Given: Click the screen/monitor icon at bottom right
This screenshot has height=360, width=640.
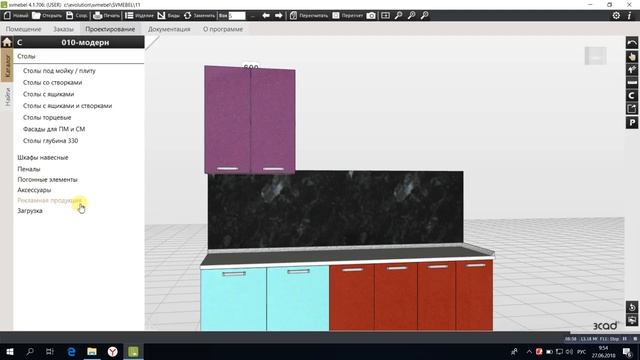Looking at the screenshot, I should coord(632,320).
